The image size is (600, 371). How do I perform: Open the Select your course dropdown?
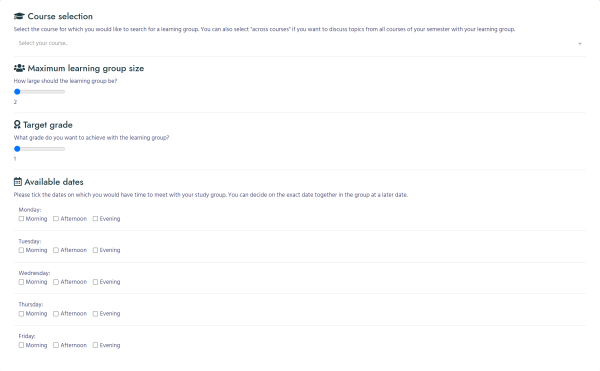pos(300,43)
